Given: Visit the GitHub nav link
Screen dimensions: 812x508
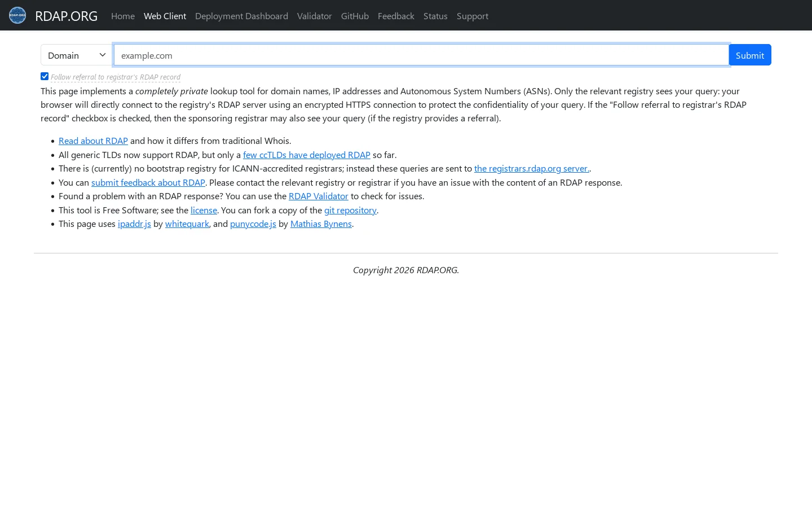Looking at the screenshot, I should coord(355,16).
